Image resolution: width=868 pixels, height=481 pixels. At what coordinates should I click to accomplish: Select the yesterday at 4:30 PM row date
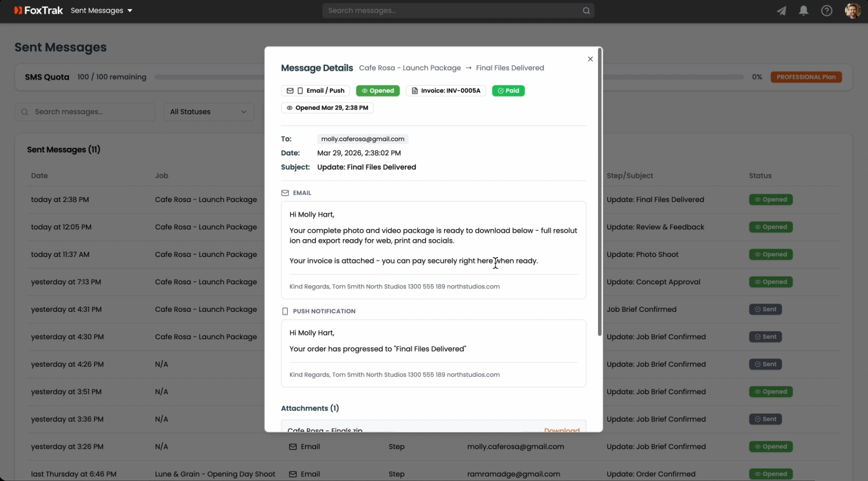tap(68, 337)
